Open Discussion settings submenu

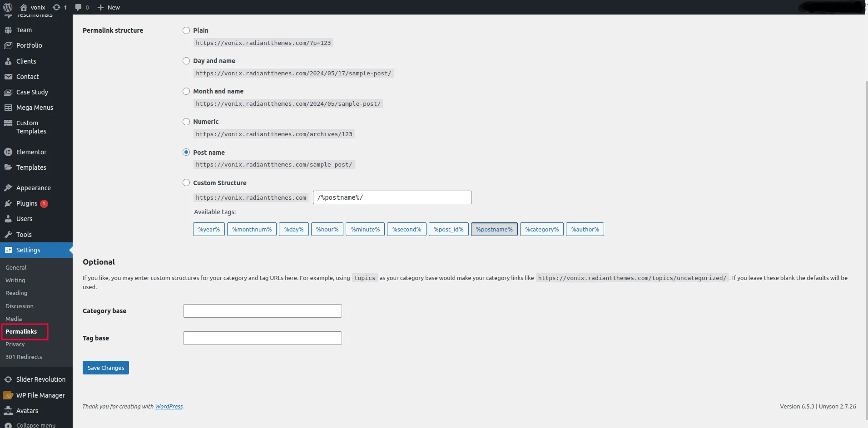pos(20,306)
